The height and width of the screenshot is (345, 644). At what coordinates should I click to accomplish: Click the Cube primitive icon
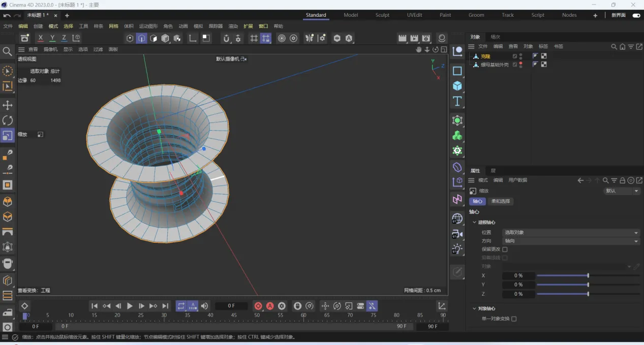tap(457, 86)
